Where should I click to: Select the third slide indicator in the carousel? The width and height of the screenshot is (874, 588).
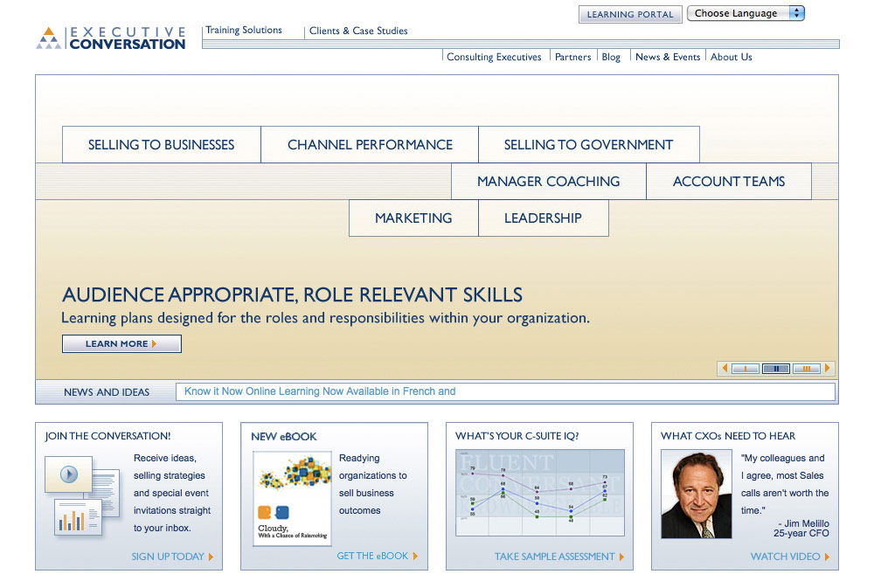pyautogui.click(x=805, y=368)
